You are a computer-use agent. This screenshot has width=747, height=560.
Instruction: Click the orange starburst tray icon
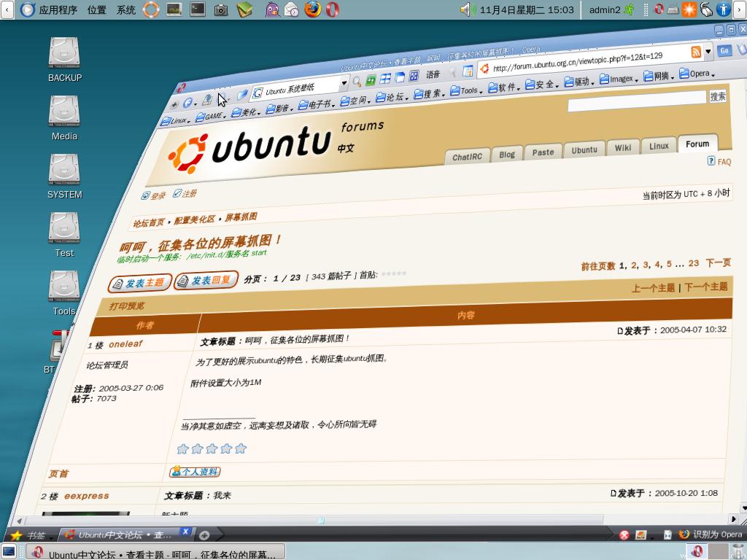(689, 9)
